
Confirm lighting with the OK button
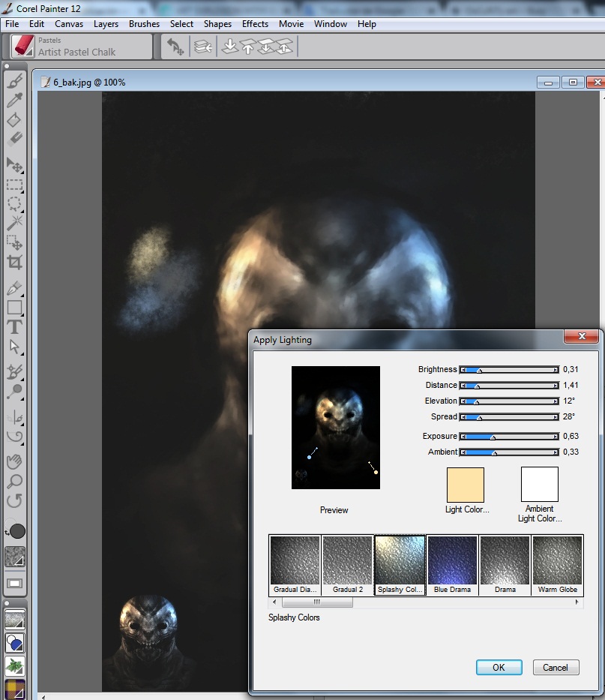pyautogui.click(x=499, y=668)
